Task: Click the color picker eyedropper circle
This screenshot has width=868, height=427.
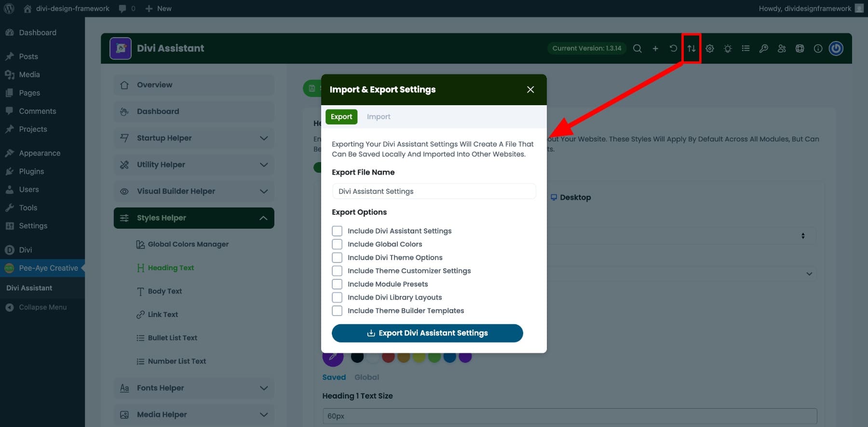Action: point(333,358)
